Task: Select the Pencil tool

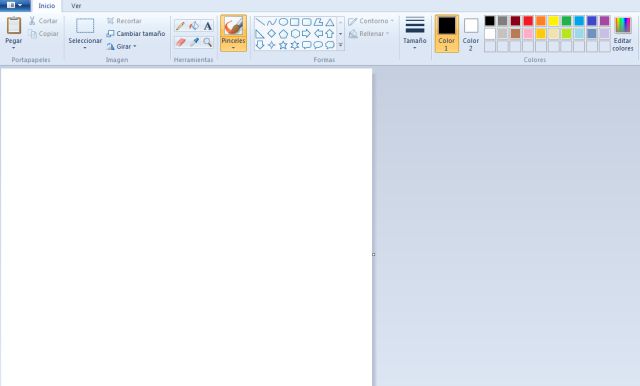Action: click(180, 26)
